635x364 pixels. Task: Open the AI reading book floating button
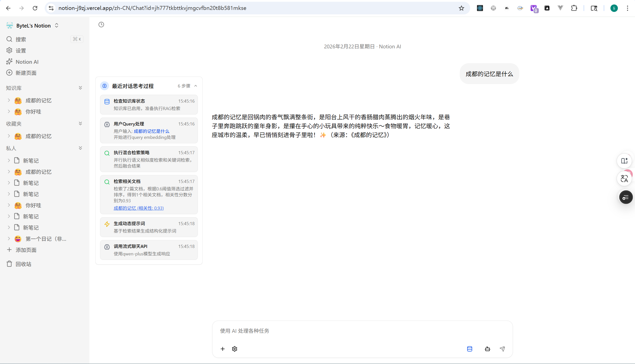[x=624, y=161]
